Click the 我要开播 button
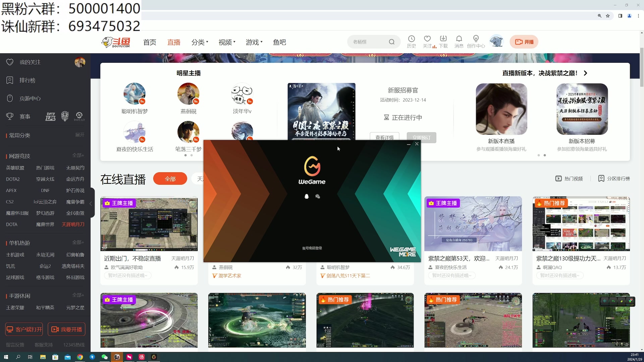The width and height of the screenshot is (644, 362). tap(66, 329)
